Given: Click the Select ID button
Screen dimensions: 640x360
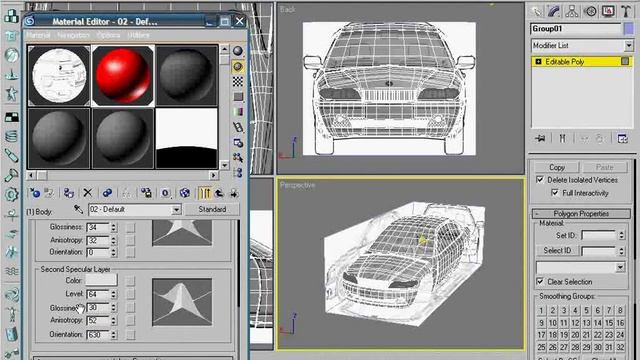Looking at the screenshot, I should point(557,251).
